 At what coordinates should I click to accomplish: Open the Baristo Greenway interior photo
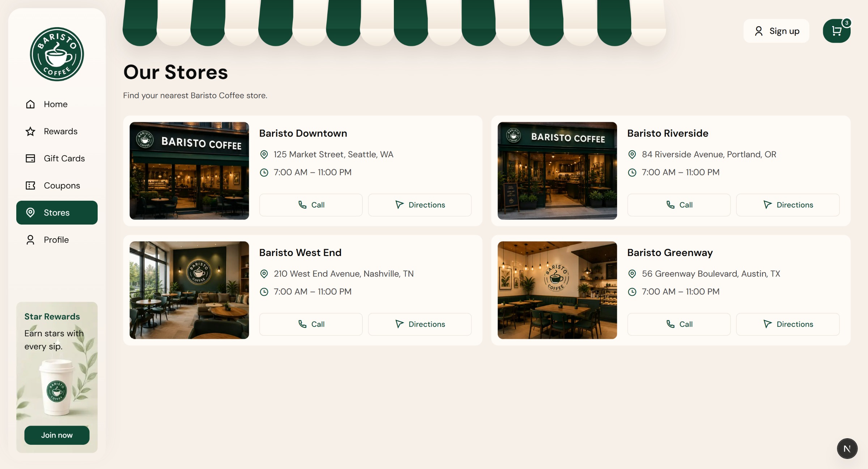557,290
